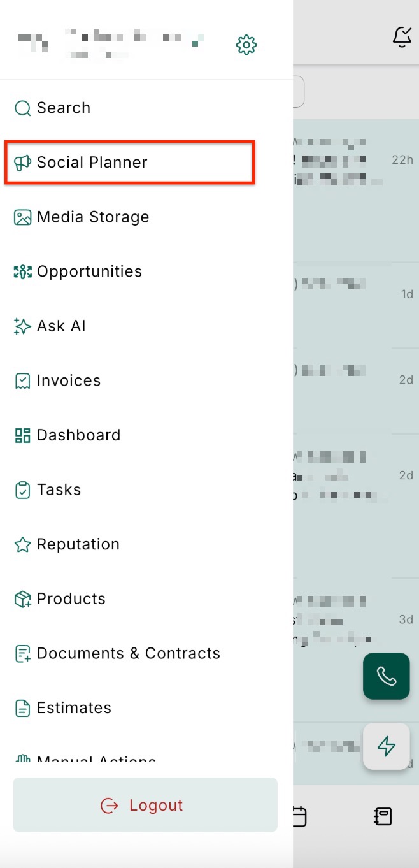Click the notification bell icon
Image resolution: width=419 pixels, height=868 pixels.
[402, 37]
